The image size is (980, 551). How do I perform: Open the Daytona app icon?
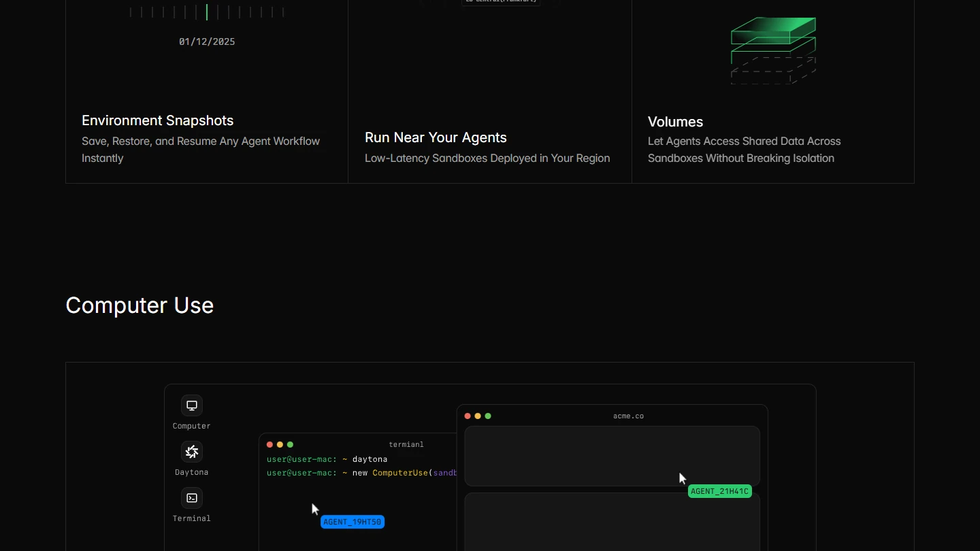(192, 452)
